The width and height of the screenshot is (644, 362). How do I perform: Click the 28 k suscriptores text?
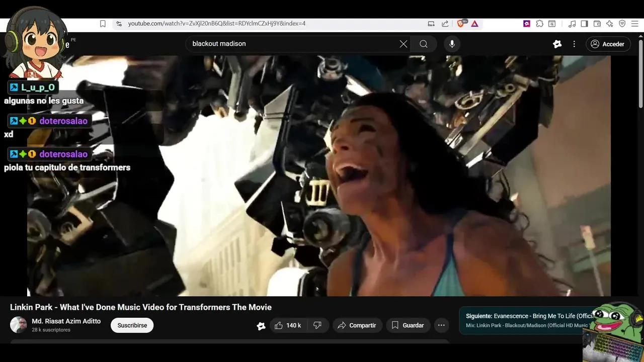pyautogui.click(x=51, y=330)
